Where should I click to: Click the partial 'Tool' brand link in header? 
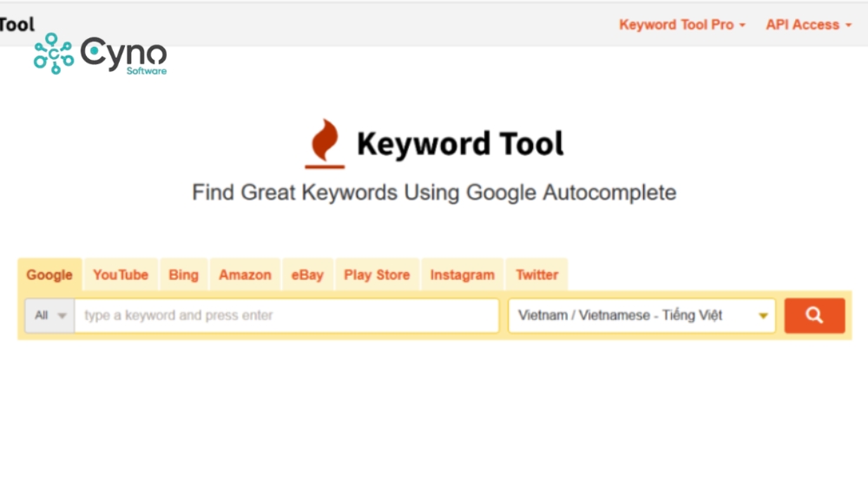(x=16, y=24)
